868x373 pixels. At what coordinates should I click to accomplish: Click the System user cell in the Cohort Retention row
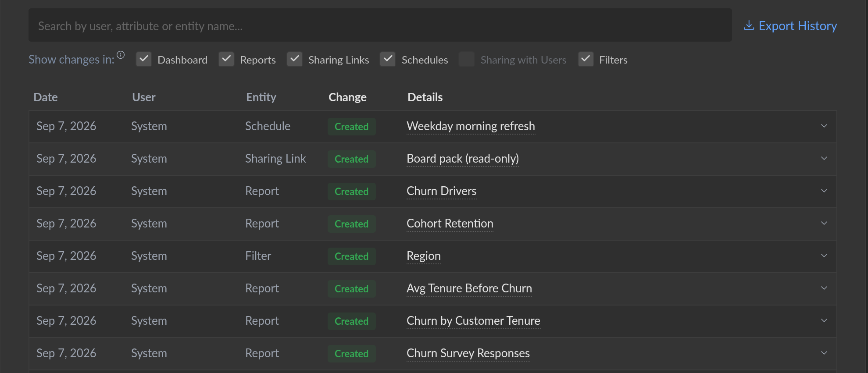click(x=149, y=224)
